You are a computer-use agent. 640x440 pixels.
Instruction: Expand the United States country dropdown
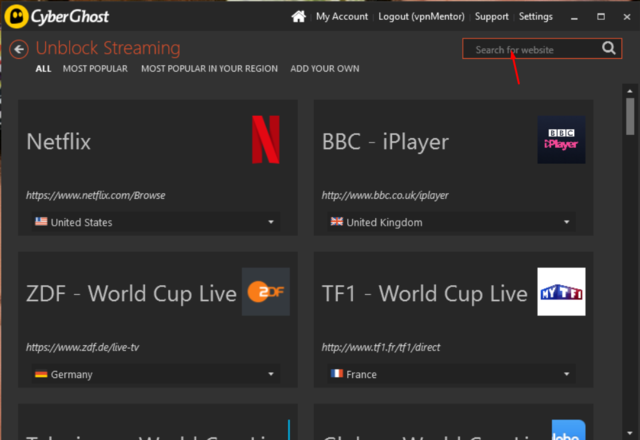coord(156,222)
